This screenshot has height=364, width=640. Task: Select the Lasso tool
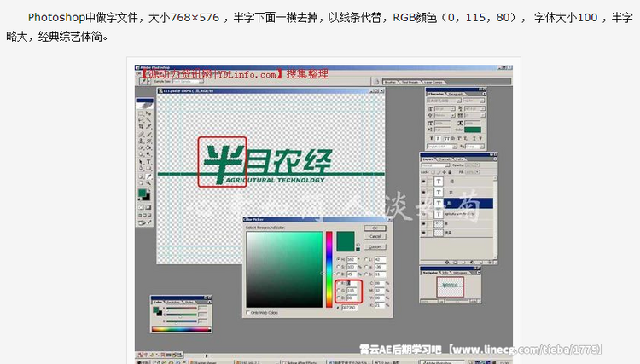141,120
